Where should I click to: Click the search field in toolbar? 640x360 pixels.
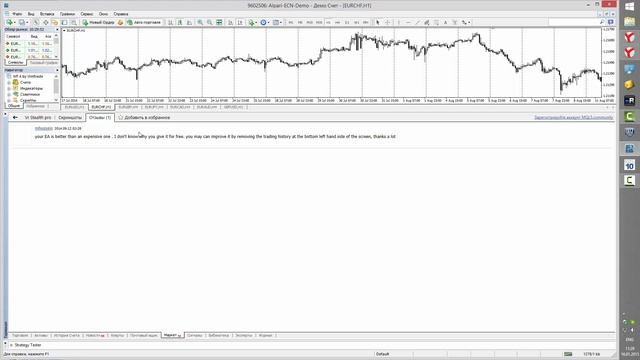click(573, 22)
